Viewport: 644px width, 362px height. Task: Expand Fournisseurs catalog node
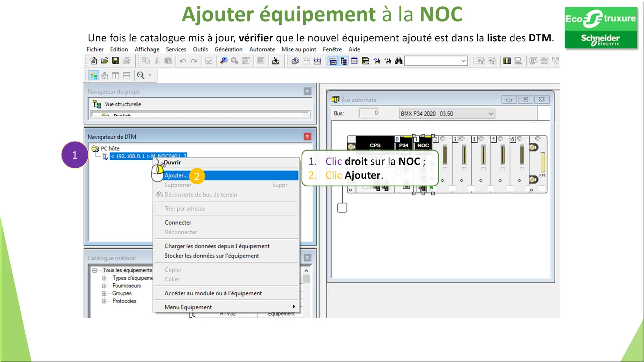click(104, 286)
